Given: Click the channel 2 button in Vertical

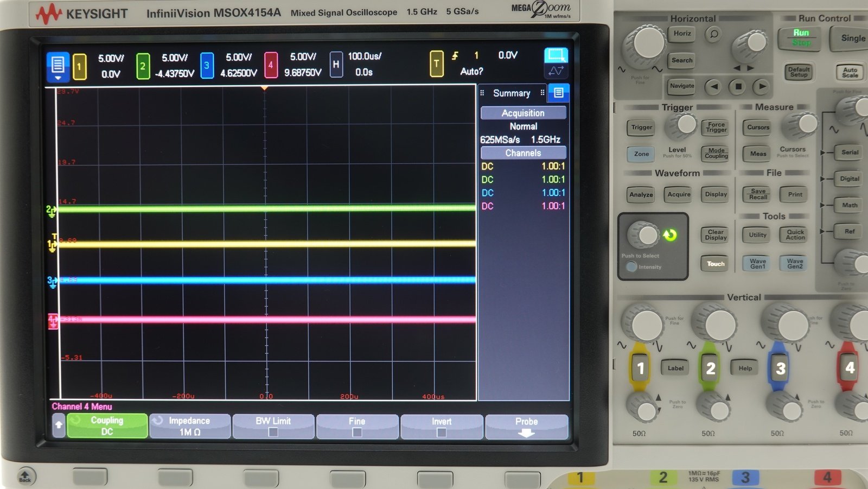Looking at the screenshot, I should coord(710,368).
